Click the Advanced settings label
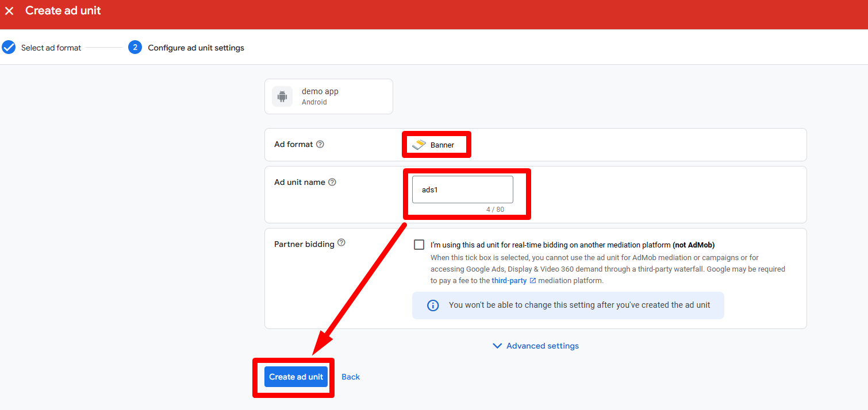This screenshot has height=410, width=868. click(x=542, y=346)
